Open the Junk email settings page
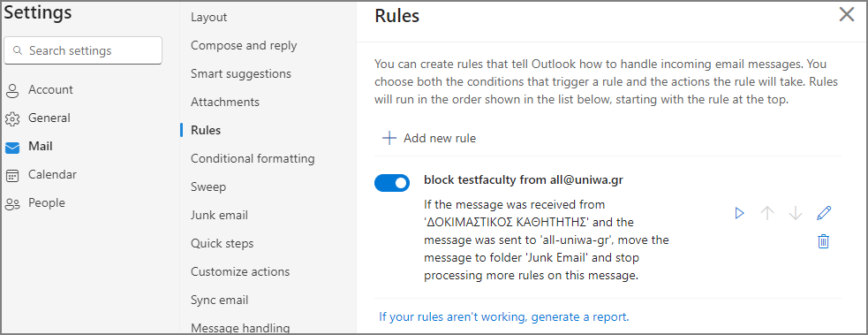This screenshot has height=335, width=868. [x=219, y=215]
